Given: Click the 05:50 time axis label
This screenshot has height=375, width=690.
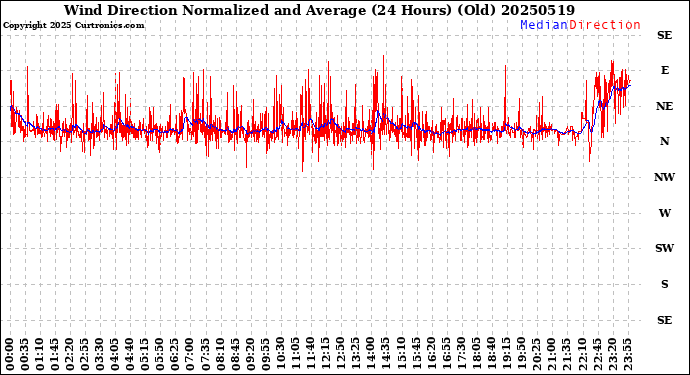Looking at the screenshot, I should coord(161,355).
